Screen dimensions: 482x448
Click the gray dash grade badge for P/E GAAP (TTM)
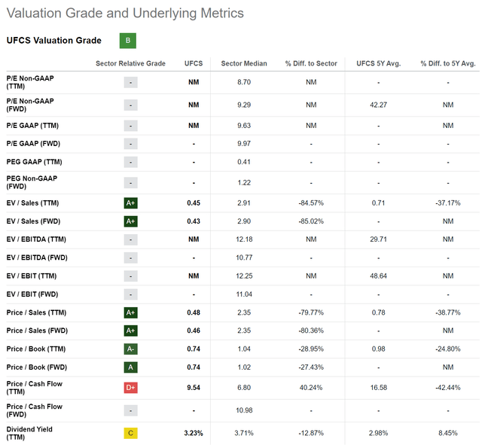coord(130,126)
